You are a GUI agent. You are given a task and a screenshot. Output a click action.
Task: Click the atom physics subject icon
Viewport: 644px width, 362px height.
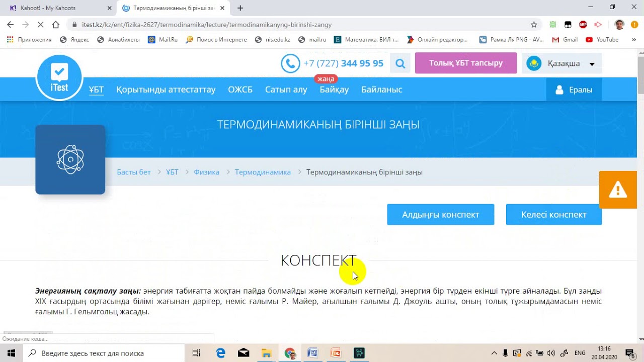pyautogui.click(x=70, y=159)
